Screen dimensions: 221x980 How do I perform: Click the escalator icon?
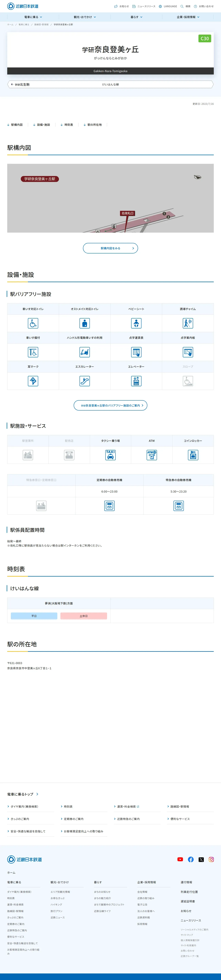pos(85,381)
